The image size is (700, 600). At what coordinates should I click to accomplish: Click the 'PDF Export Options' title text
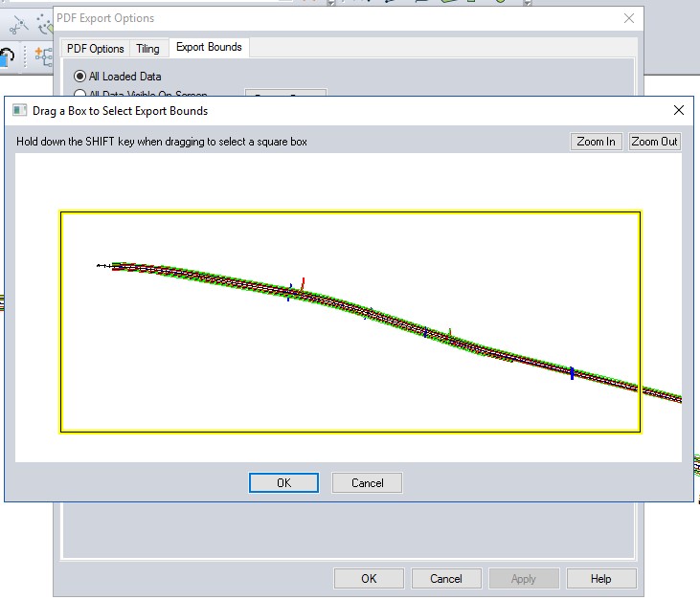pos(105,18)
